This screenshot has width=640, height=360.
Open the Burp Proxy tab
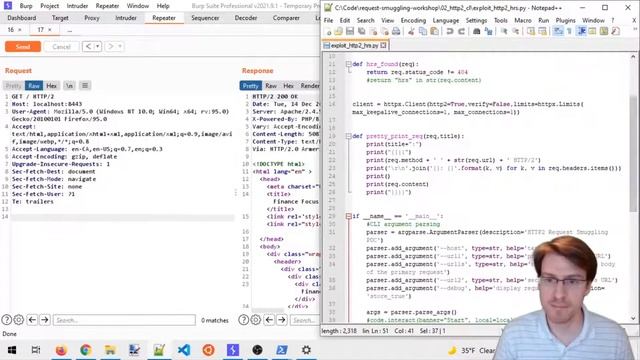[x=92, y=18]
